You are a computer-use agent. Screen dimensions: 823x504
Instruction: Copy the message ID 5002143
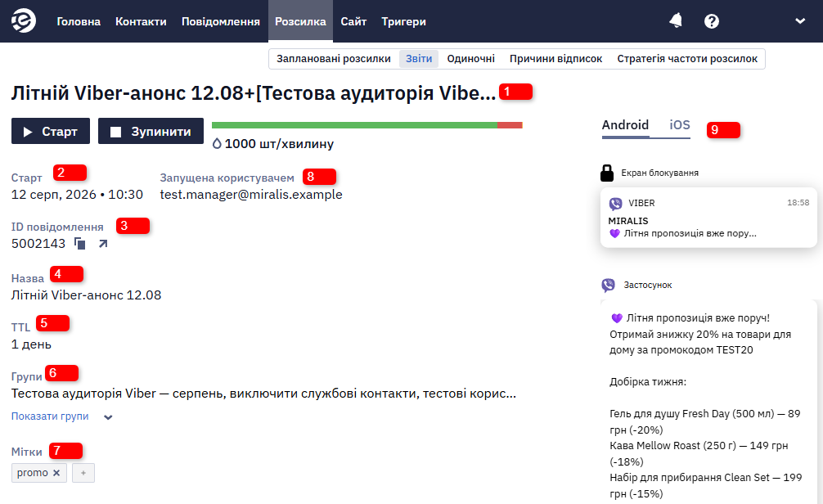click(x=80, y=244)
